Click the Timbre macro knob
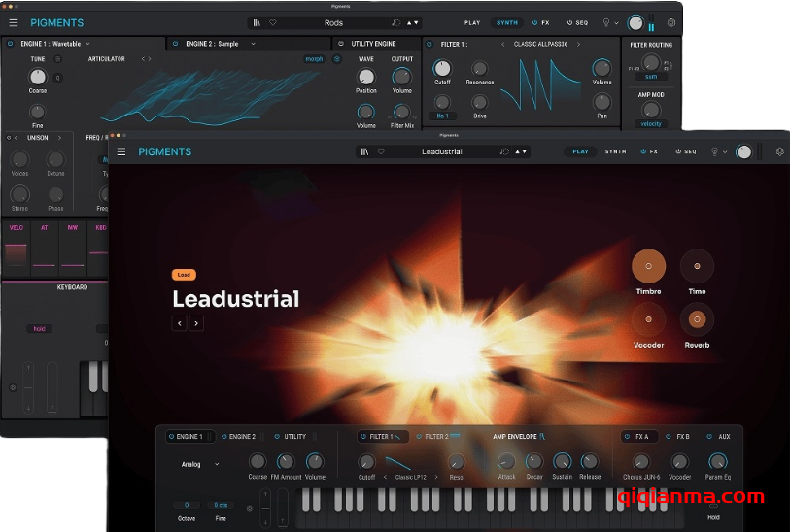This screenshot has height=532, width=790. coord(648,266)
